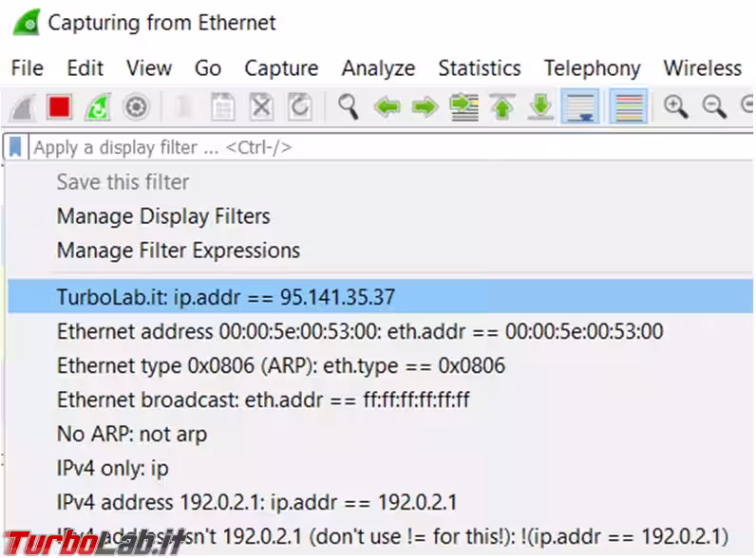Choose Manage Display Filters
756x558 pixels.
(x=163, y=216)
